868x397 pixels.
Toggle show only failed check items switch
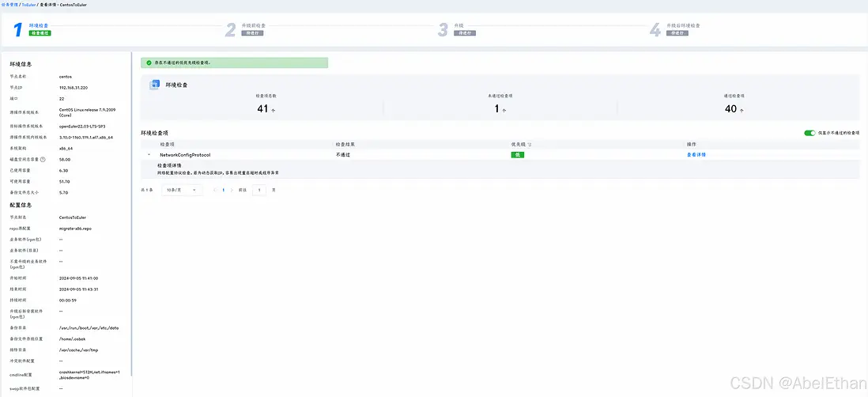pyautogui.click(x=810, y=133)
